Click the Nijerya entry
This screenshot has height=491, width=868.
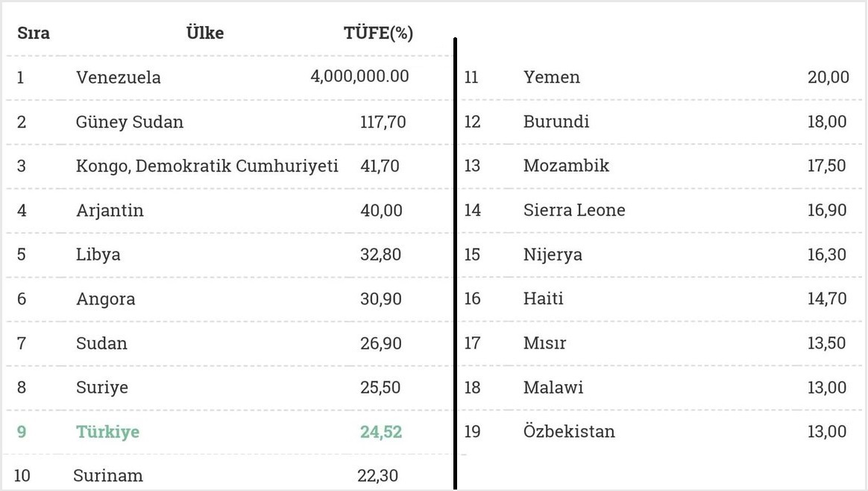tap(553, 255)
